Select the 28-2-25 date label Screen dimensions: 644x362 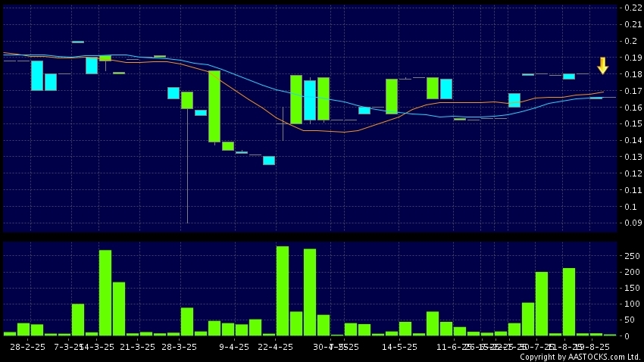27,347
